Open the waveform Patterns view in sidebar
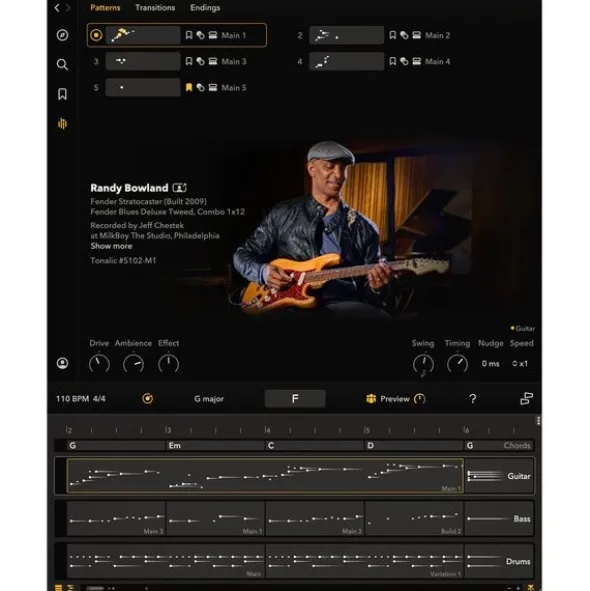The height and width of the screenshot is (591, 590). [x=62, y=124]
